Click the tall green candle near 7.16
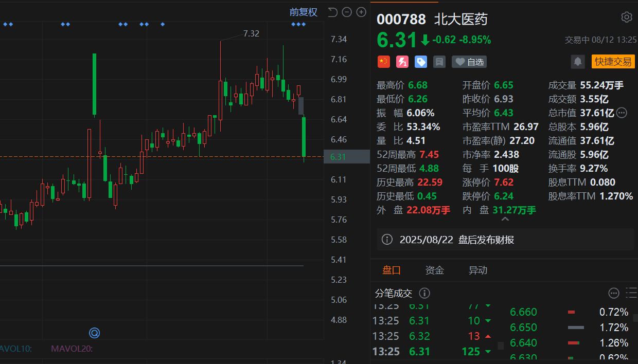Screen dimensions: 638x364 [95, 84]
